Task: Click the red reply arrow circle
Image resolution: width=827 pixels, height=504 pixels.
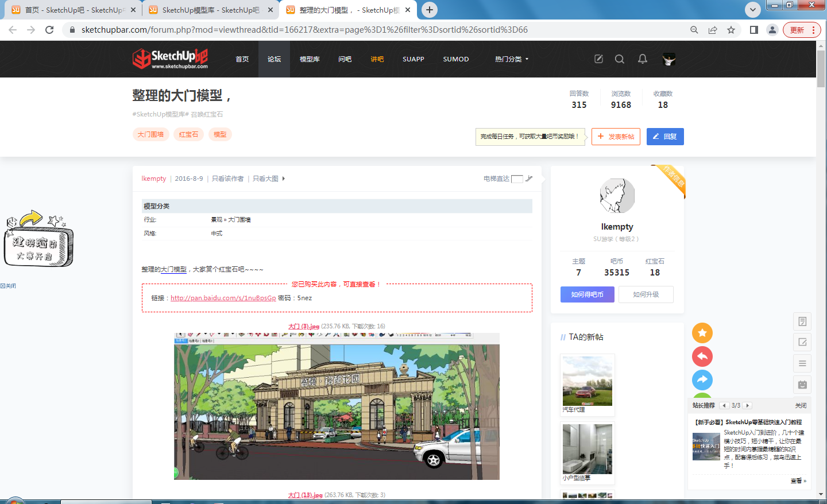Action: click(x=702, y=356)
